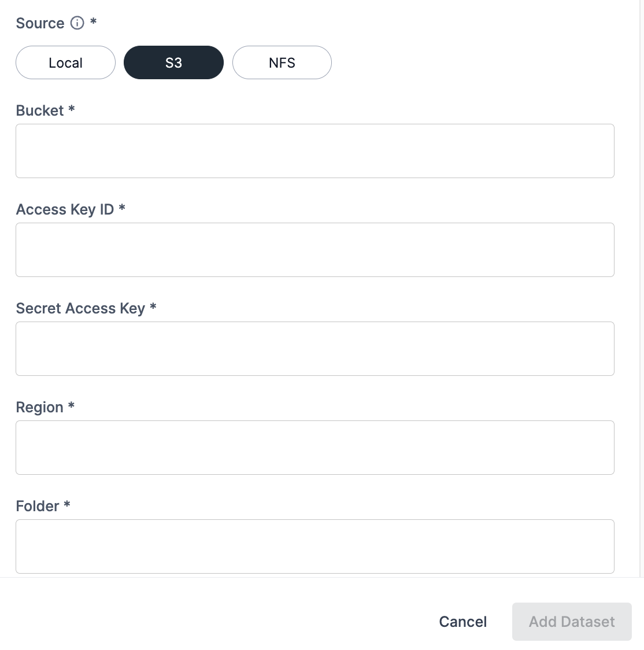Focus the Bucket input field
This screenshot has width=644, height=650.
(314, 151)
